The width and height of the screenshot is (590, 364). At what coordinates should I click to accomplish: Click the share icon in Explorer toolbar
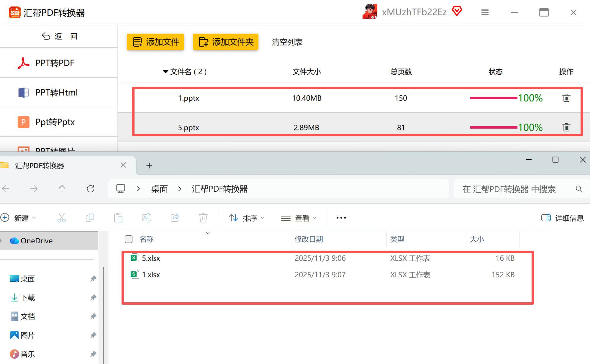(x=175, y=218)
